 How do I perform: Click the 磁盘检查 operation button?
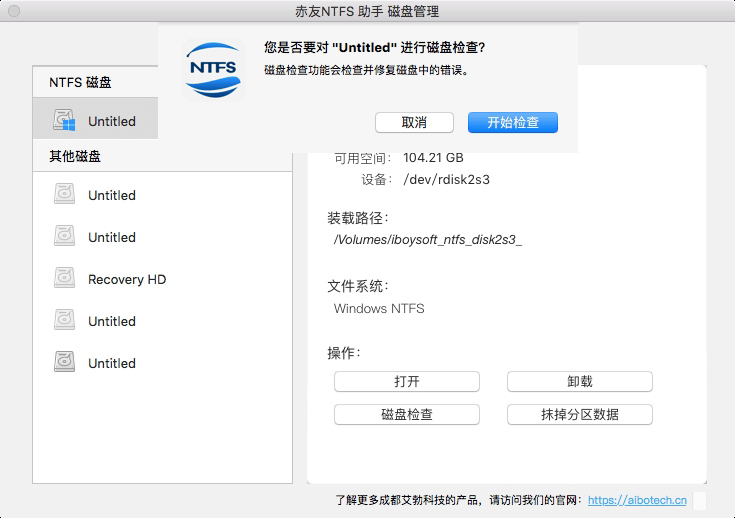(407, 414)
